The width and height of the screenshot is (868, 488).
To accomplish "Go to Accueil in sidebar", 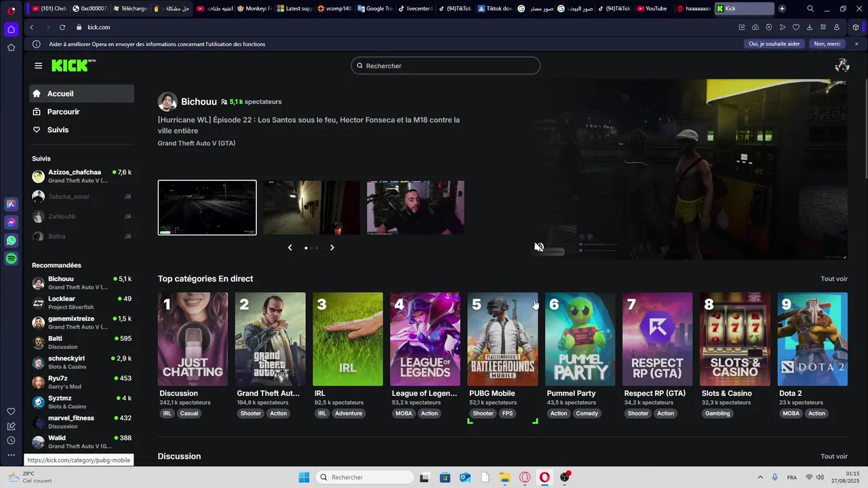I will pyautogui.click(x=81, y=94).
